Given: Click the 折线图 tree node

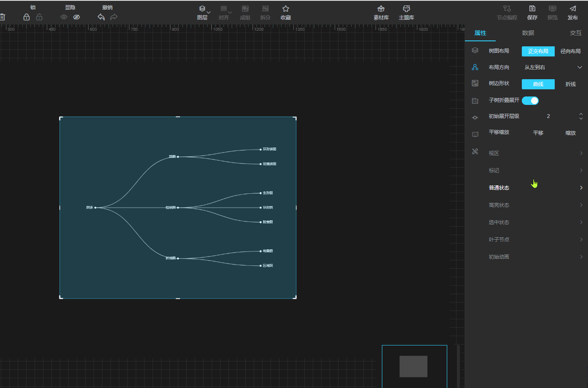Looking at the screenshot, I should point(172,258).
